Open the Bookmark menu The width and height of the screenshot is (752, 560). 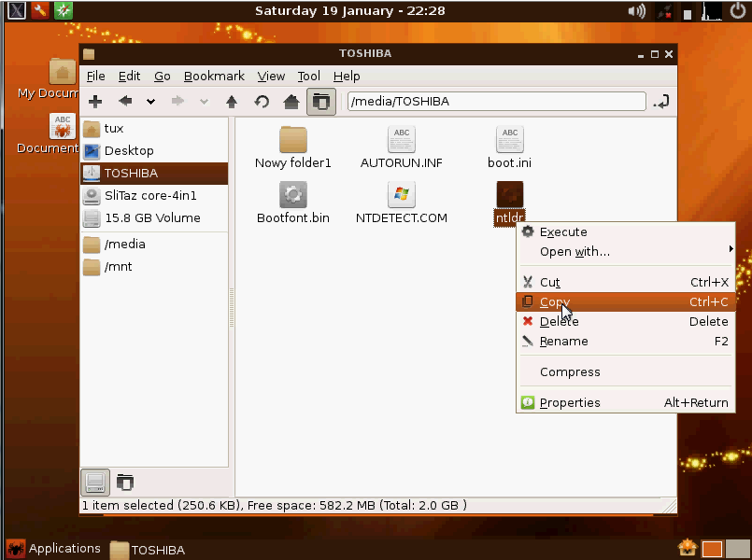coord(214,77)
